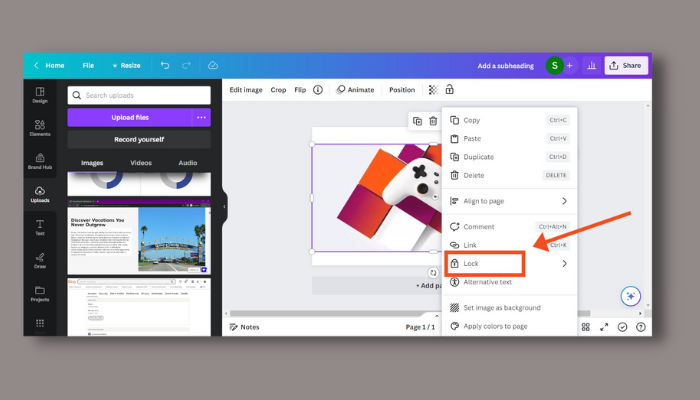Select the Uploads sidebar icon
The width and height of the screenshot is (700, 400).
point(40,194)
